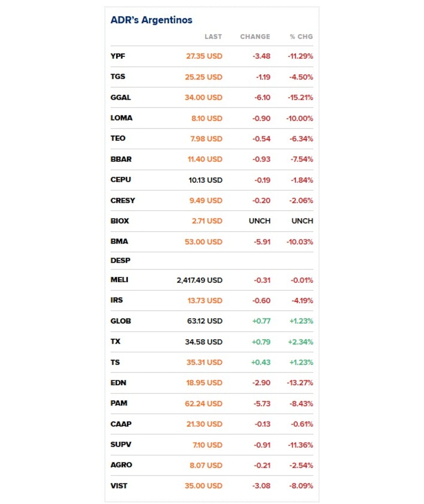
Task: Click the LAST column header
Action: tap(213, 37)
